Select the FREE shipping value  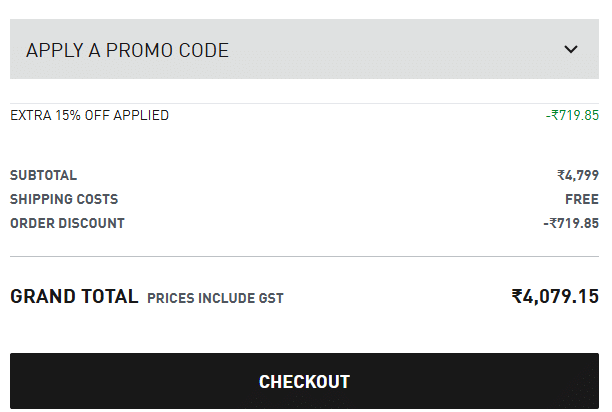pos(581,199)
